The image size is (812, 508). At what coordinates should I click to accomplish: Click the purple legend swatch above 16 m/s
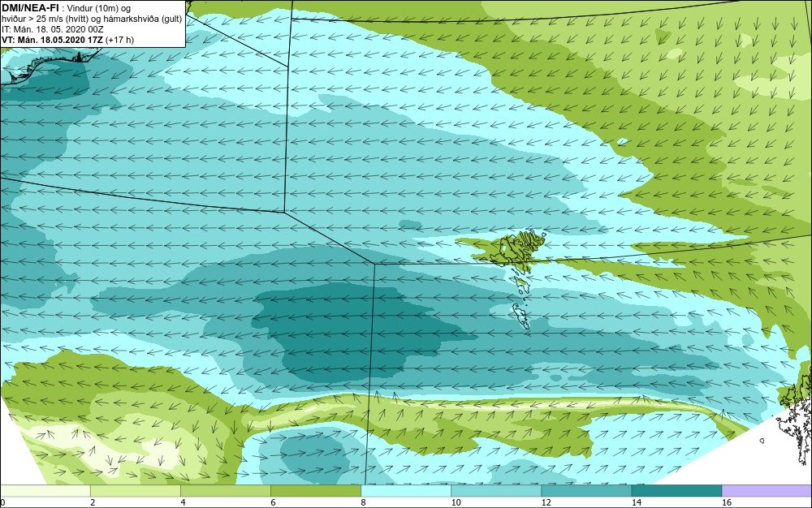coord(767,490)
